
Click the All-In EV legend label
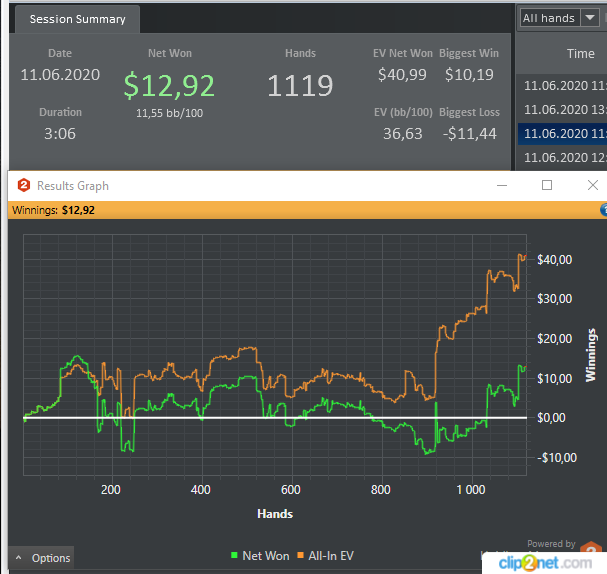pos(331,556)
